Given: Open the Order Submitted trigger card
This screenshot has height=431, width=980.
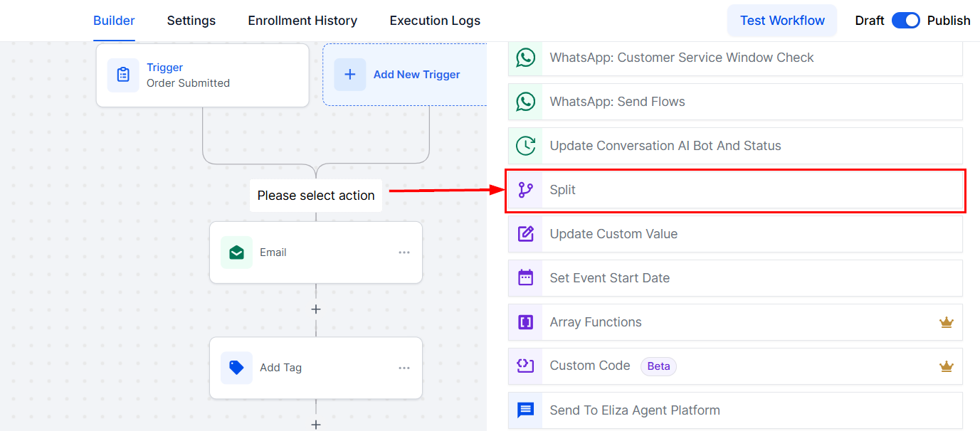Looking at the screenshot, I should click(x=203, y=75).
